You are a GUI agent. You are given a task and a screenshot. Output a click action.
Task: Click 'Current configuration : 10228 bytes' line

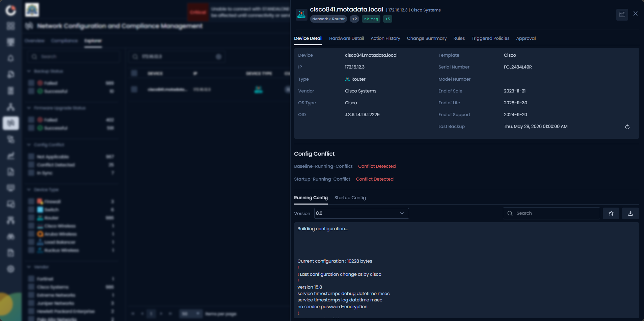(335, 261)
